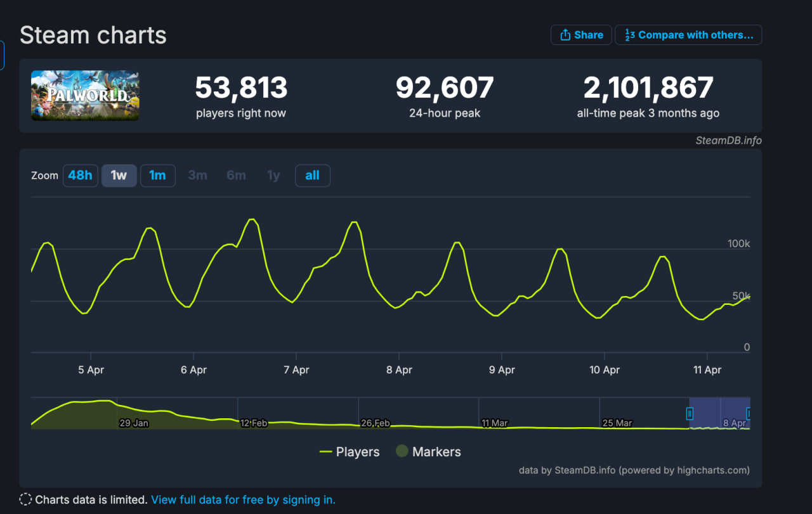Click the 53,813 players right now value

point(241,87)
